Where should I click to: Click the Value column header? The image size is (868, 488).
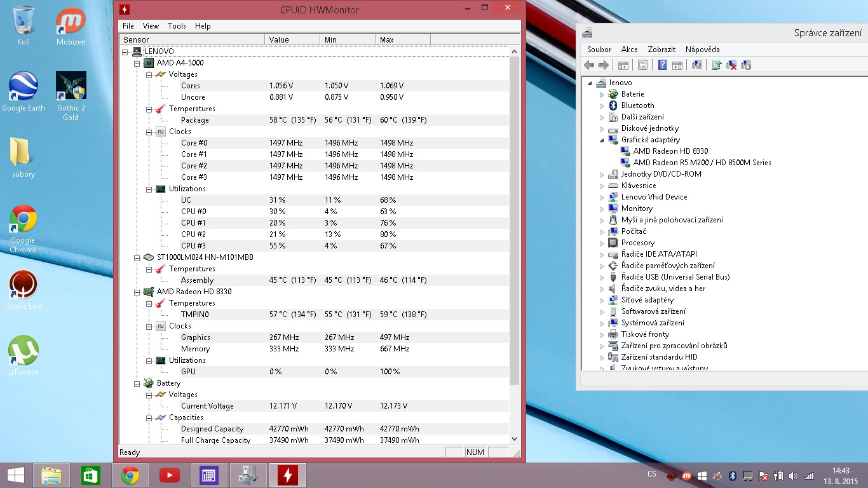click(292, 39)
